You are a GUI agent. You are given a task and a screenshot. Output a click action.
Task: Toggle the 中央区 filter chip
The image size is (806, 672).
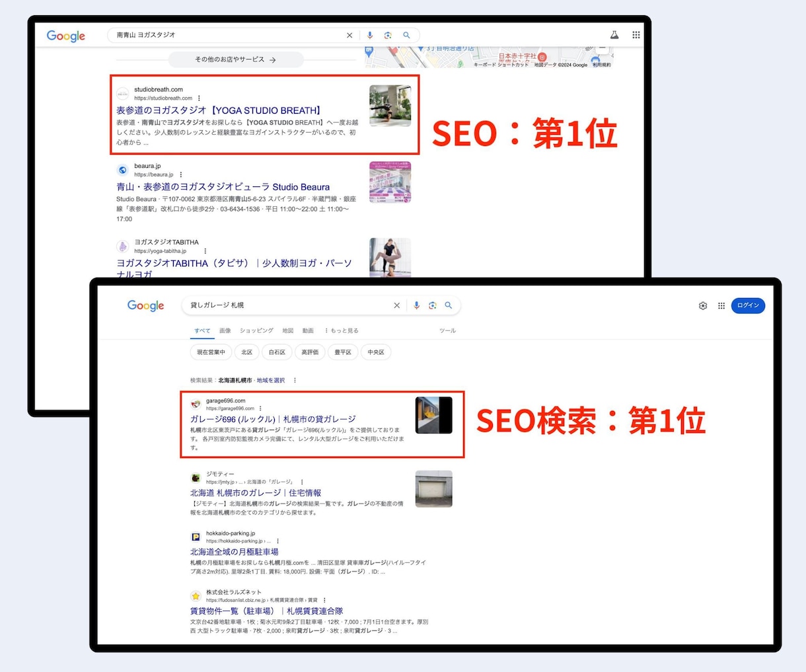(x=376, y=352)
